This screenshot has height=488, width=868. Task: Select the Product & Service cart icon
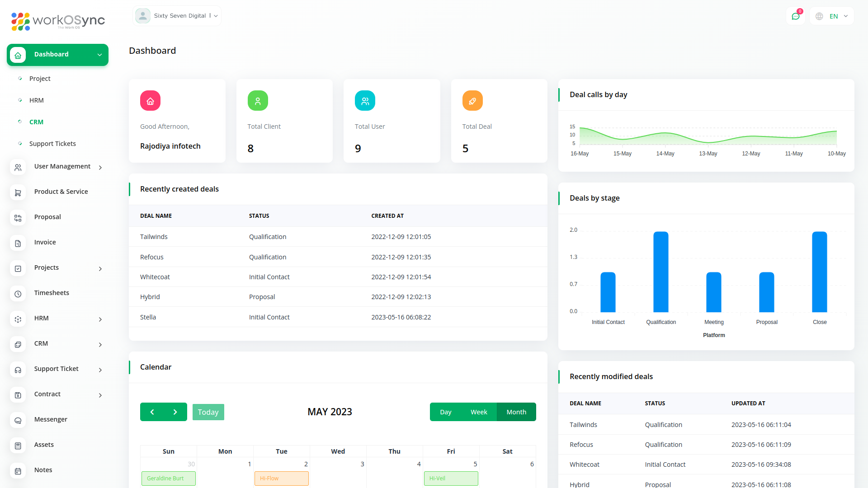(x=18, y=192)
